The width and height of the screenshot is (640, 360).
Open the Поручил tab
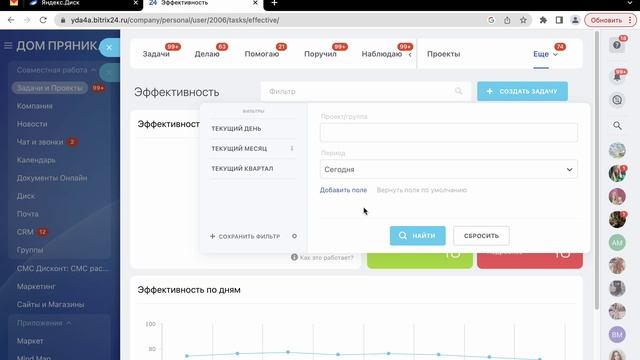pyautogui.click(x=320, y=54)
